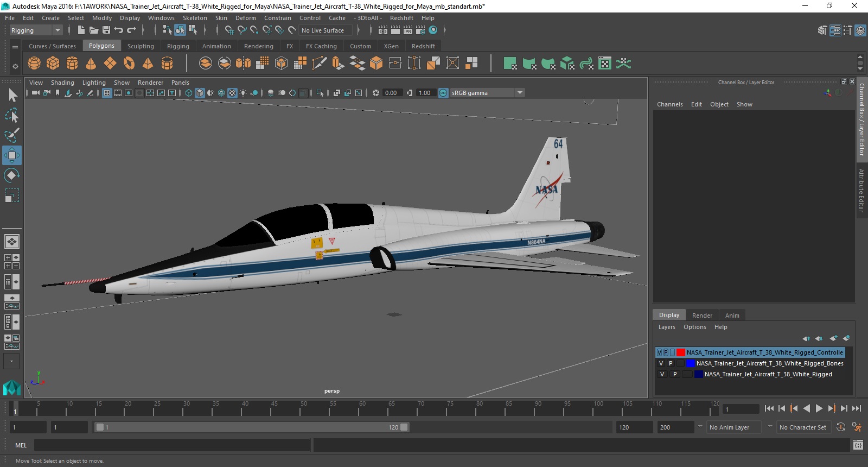Toggle visibility of NASA_Trainer_Jet_Aircraft_T_38_White_Rigged layer

click(662, 374)
